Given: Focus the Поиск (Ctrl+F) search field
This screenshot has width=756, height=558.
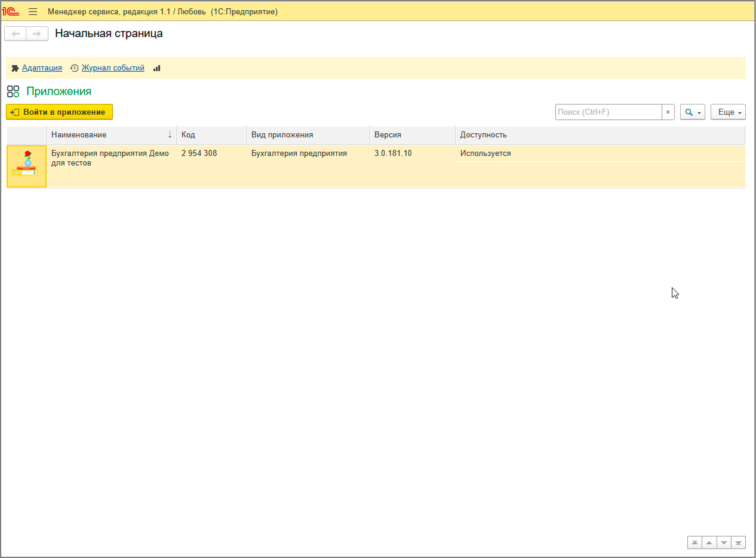Looking at the screenshot, I should 609,112.
